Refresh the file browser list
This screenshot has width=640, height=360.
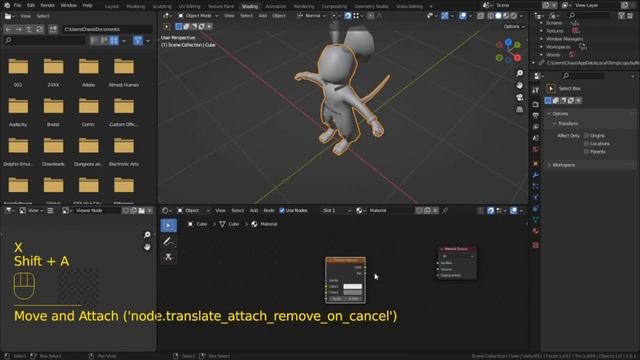point(40,29)
